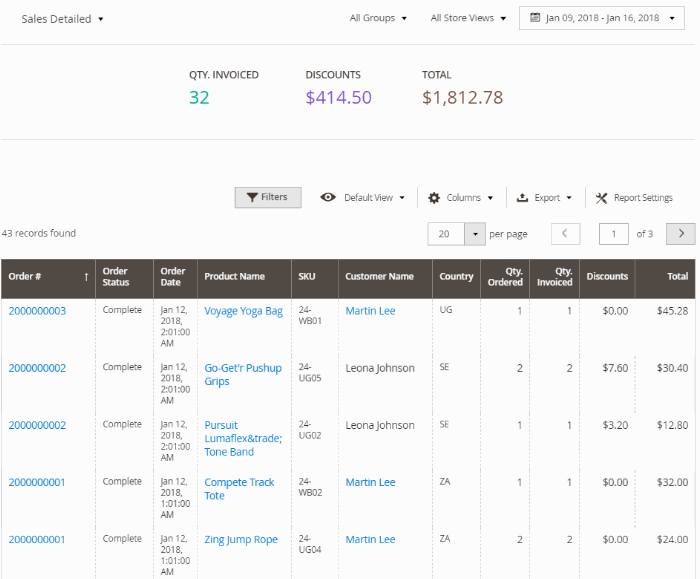Viewport: 700px width, 579px height.
Task: Open the date range picker dropdown
Action: click(x=601, y=18)
